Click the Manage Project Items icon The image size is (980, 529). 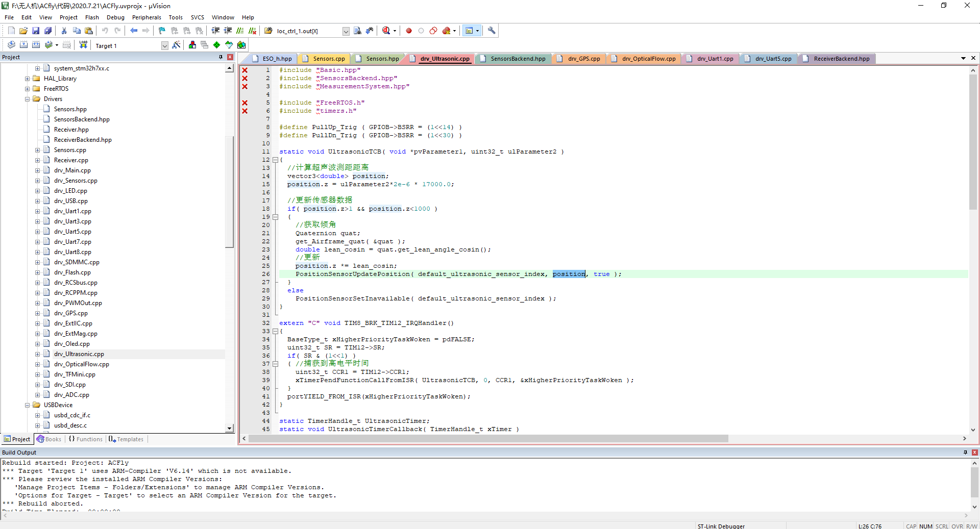tap(192, 45)
